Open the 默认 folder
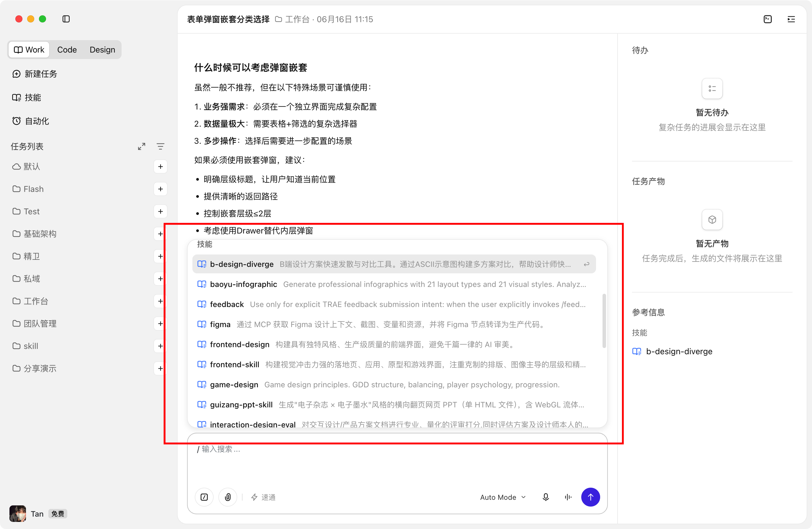Viewport: 812px width, 529px height. point(27,166)
